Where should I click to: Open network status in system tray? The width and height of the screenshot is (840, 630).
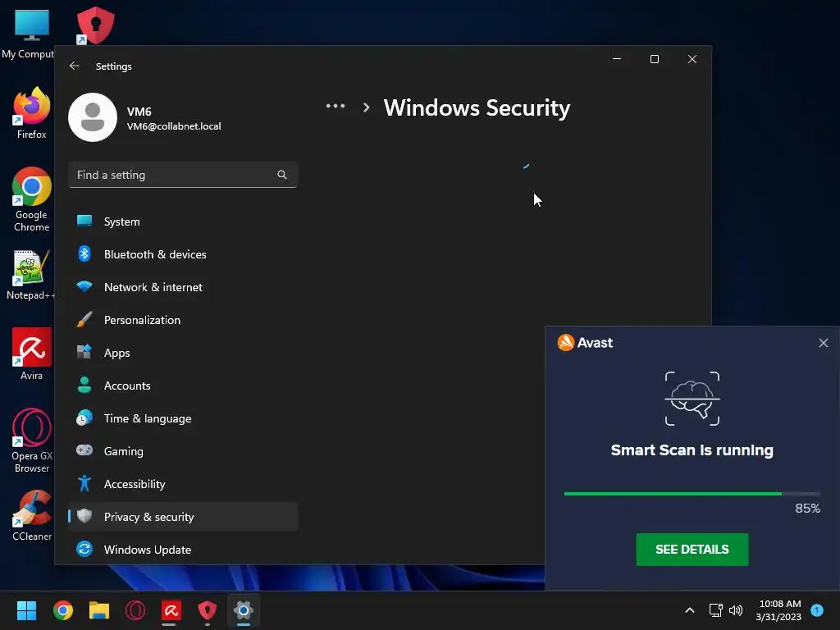point(715,610)
